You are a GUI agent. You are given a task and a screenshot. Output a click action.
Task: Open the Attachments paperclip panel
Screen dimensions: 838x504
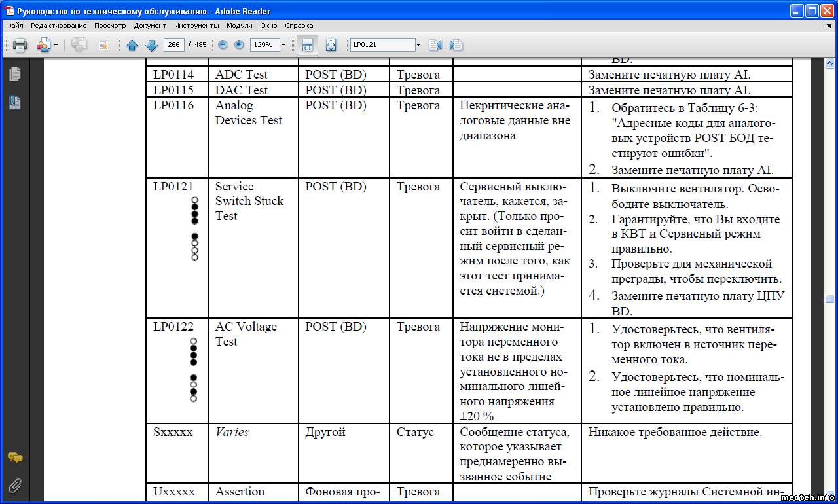click(x=15, y=485)
